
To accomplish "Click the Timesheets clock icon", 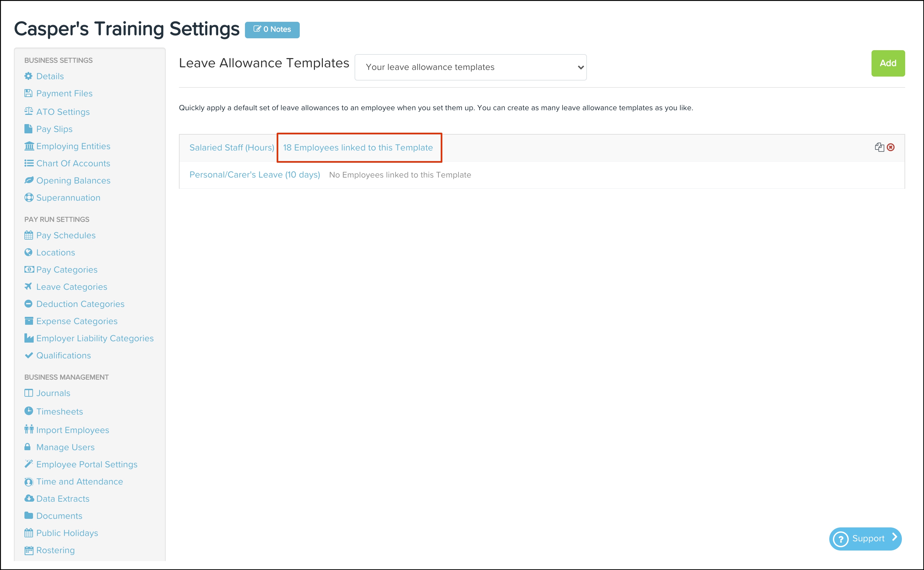I will 28,411.
